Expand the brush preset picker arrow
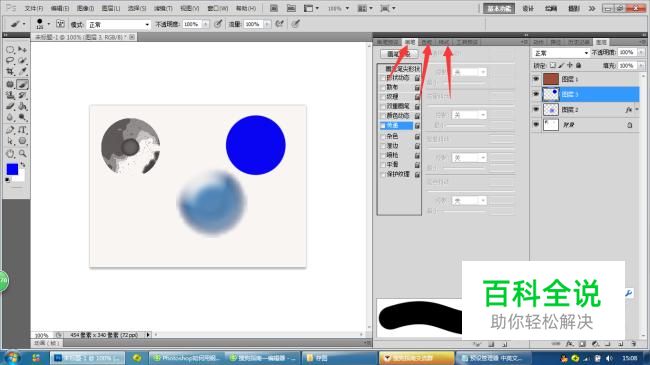The image size is (650, 365). click(49, 24)
